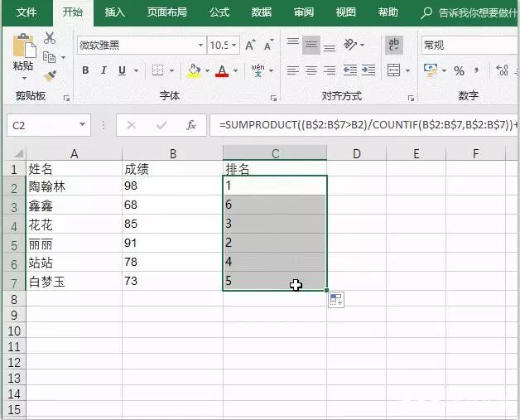This screenshot has width=520, height=420.
Task: Center text horizontally
Action: (x=311, y=70)
